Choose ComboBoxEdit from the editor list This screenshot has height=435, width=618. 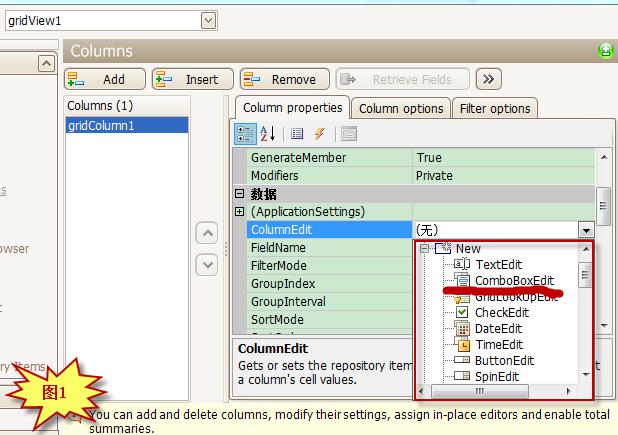(514, 281)
